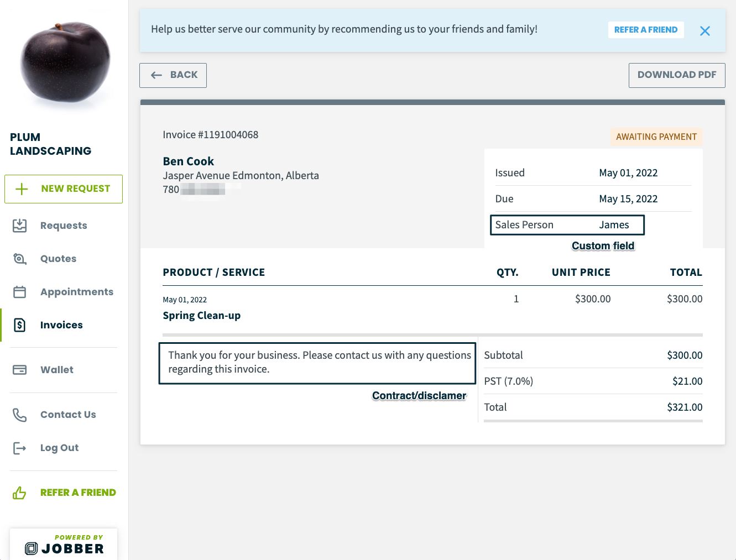Click the BACK button
Image resolution: width=736 pixels, height=560 pixels.
pos(173,75)
